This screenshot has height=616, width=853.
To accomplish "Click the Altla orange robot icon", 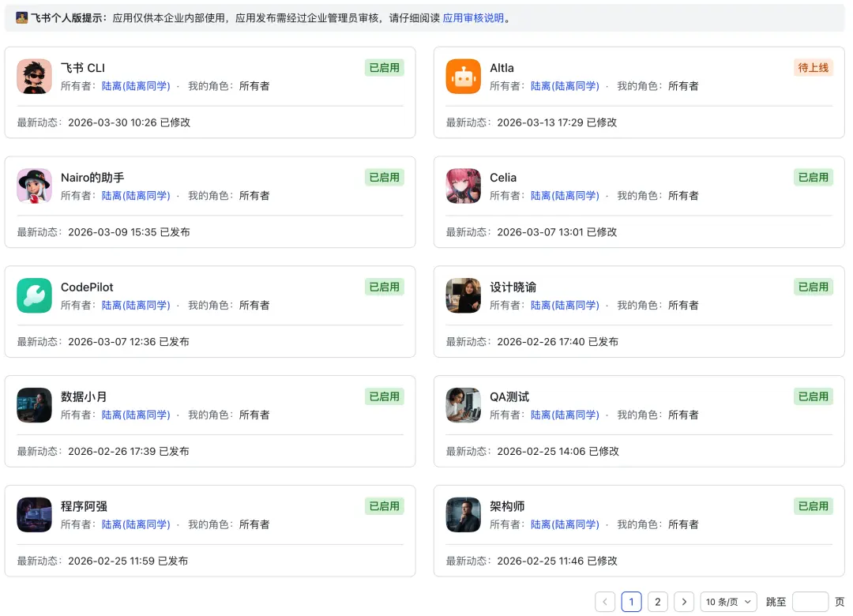I will click(463, 76).
